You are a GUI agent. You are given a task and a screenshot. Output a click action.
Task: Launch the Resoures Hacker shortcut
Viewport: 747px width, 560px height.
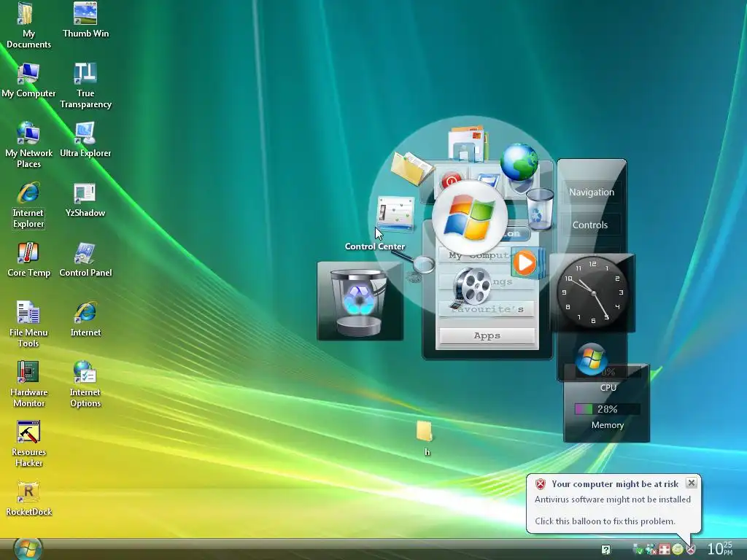coord(28,444)
